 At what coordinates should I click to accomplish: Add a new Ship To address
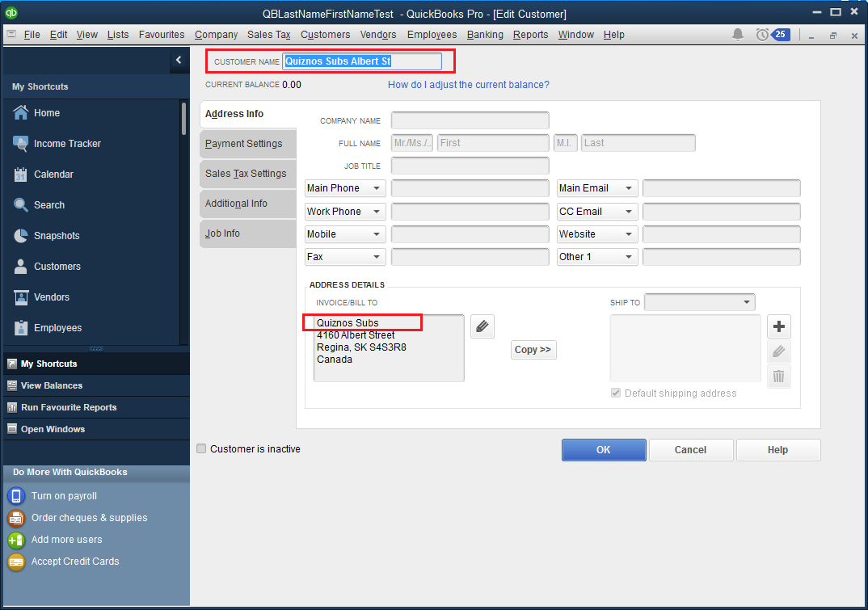click(779, 326)
